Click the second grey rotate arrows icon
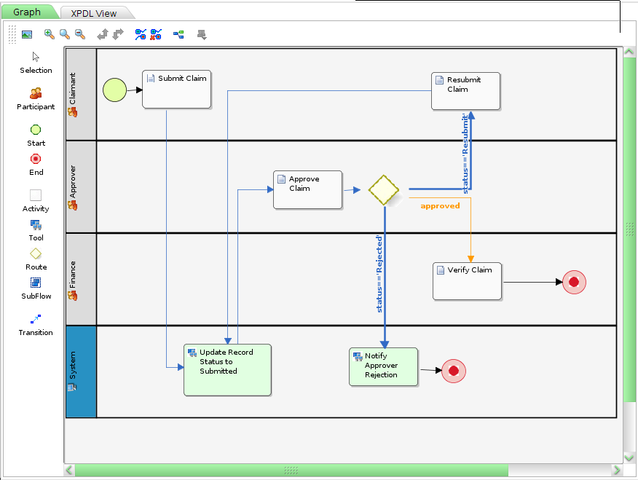Screen dimensions: 638x480 (118, 35)
